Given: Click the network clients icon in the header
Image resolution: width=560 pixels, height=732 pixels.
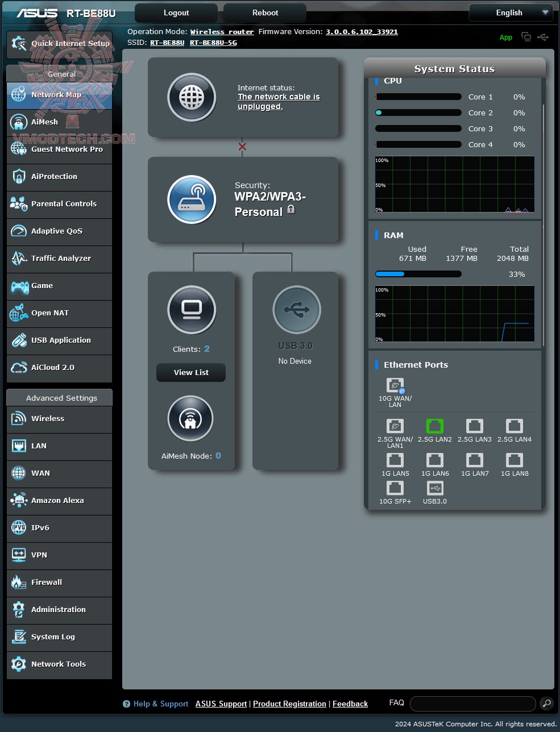Looking at the screenshot, I should (526, 37).
